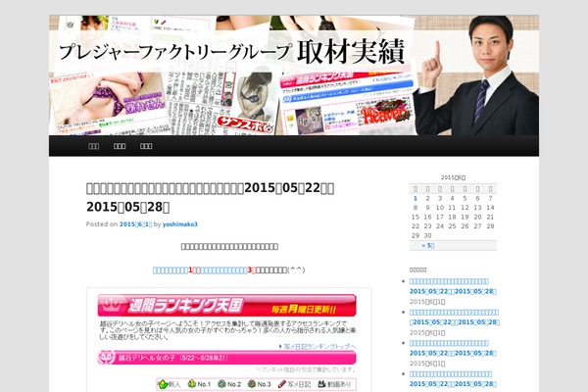
Task: Open the middle item in black navigation bar
Action: click(x=120, y=146)
